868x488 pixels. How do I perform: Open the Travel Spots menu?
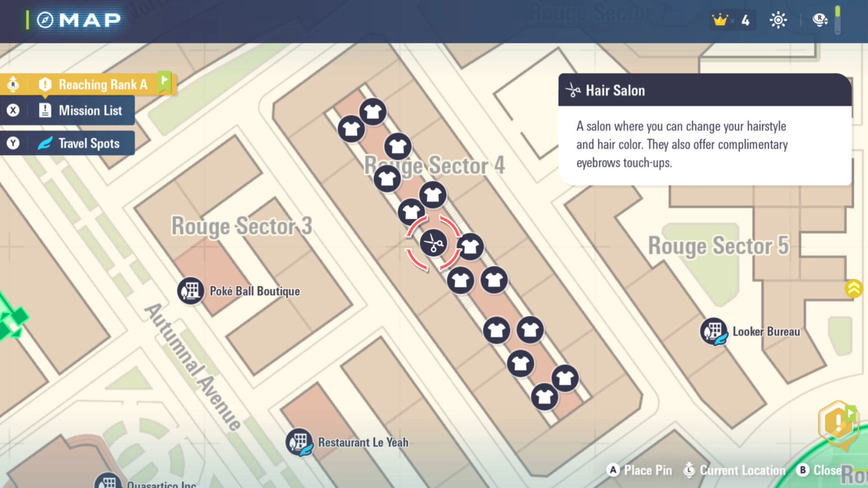(89, 143)
